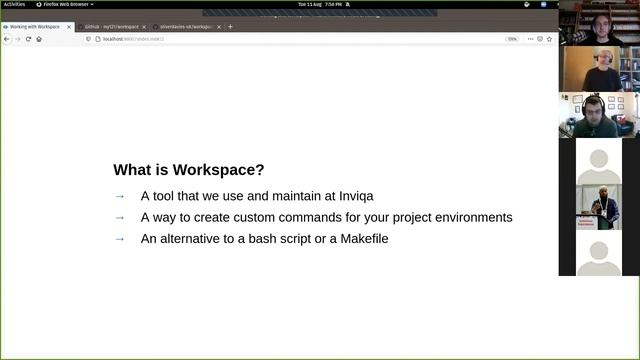Click the tracking protection shield icon

88,39
